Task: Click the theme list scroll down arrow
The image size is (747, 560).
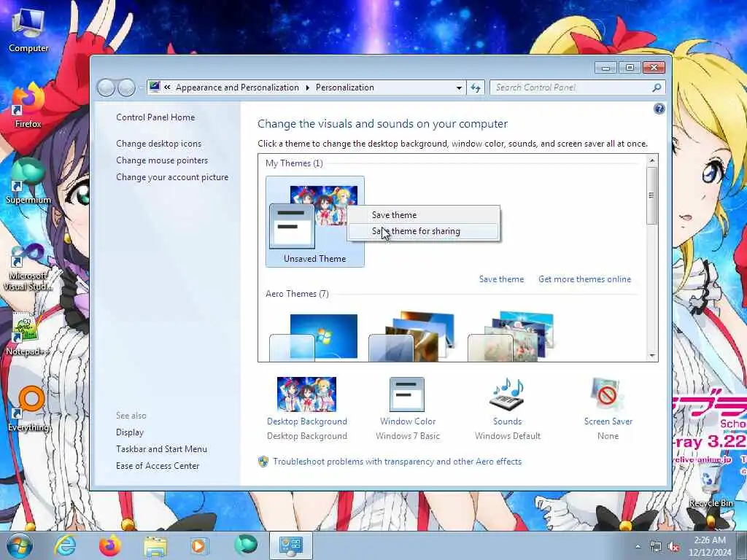Action: [652, 356]
